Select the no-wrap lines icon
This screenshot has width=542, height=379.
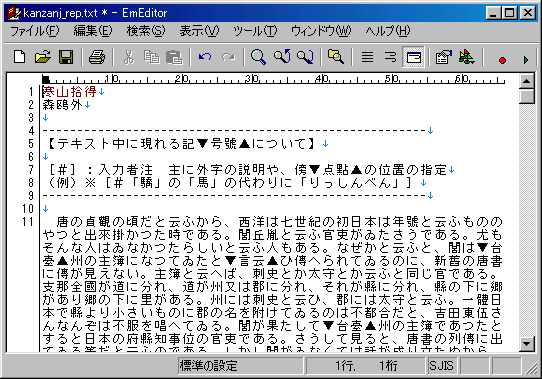pyautogui.click(x=367, y=57)
